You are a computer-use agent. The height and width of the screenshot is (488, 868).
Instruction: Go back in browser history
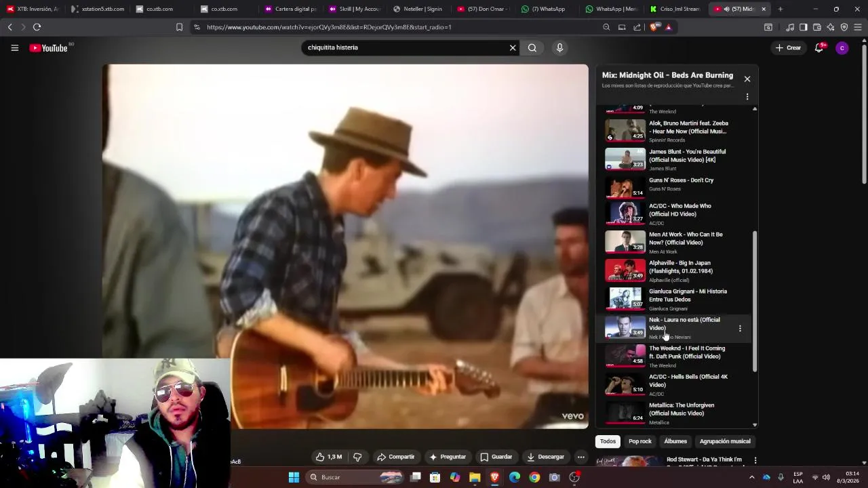9,27
